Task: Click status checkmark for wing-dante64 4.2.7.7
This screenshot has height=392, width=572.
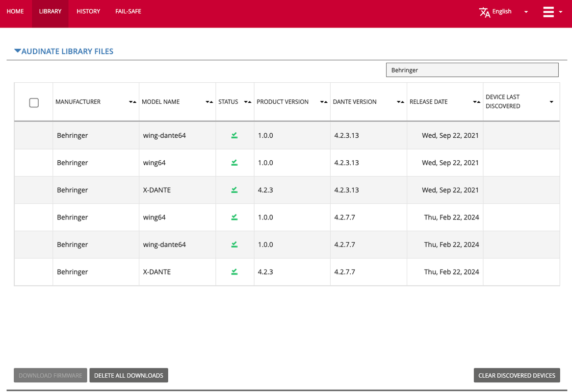Action: [x=234, y=245]
